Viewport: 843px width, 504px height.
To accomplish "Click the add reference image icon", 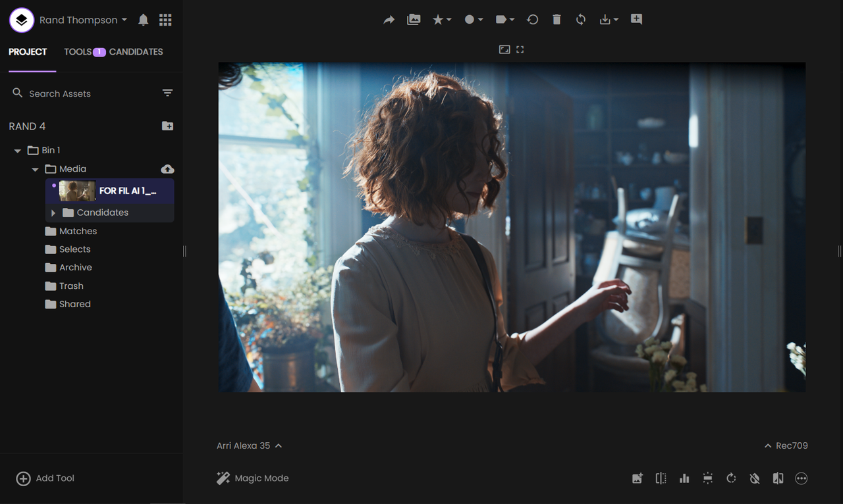I will (637, 478).
